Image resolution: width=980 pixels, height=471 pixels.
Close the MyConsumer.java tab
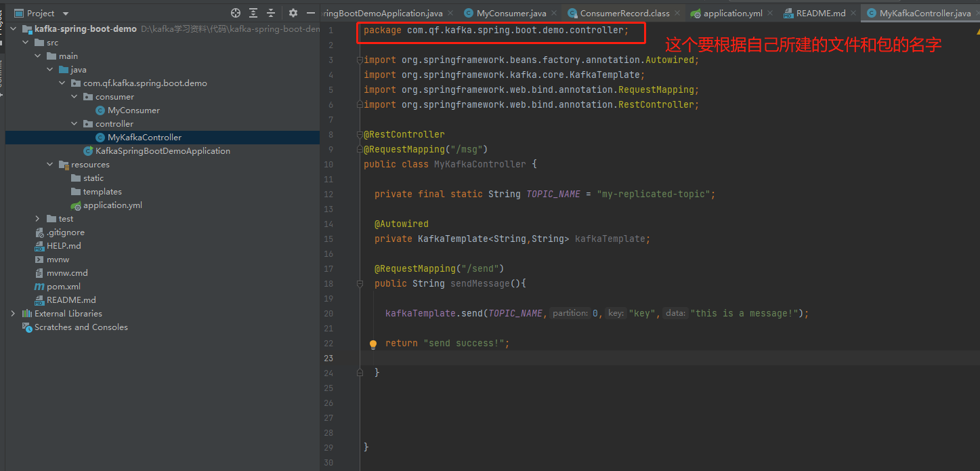555,13
